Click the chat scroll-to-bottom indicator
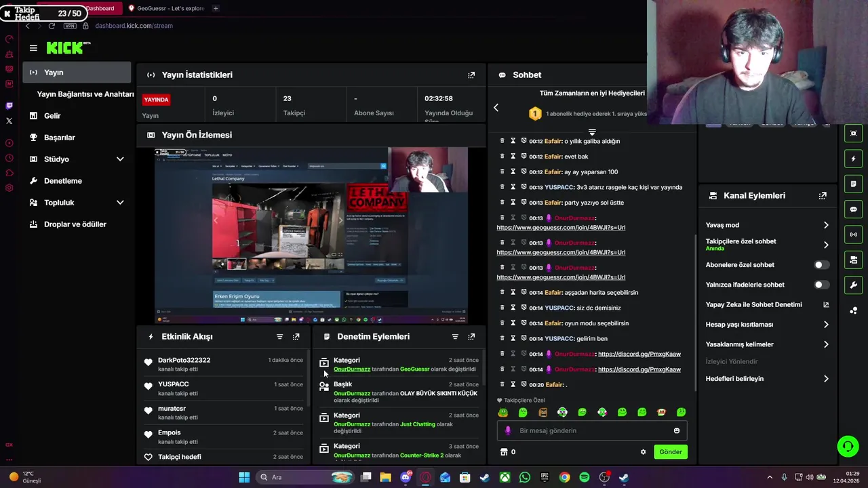The image size is (868, 488). pyautogui.click(x=592, y=132)
